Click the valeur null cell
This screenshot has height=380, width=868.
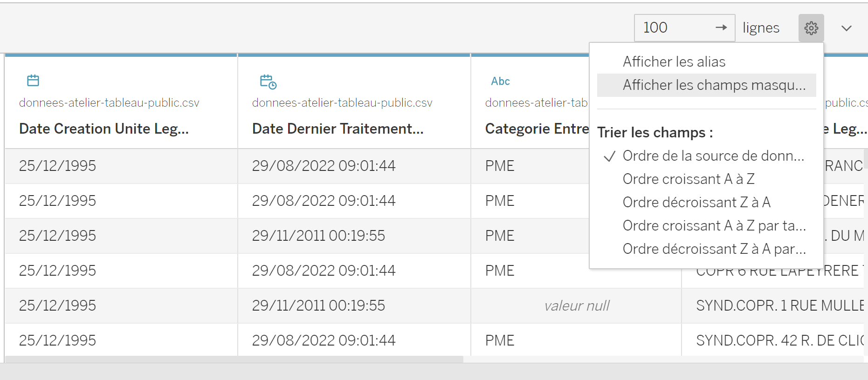[576, 306]
